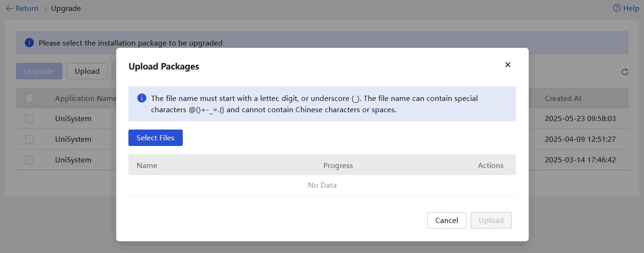
Task: Click the Select Files button
Action: (x=156, y=138)
